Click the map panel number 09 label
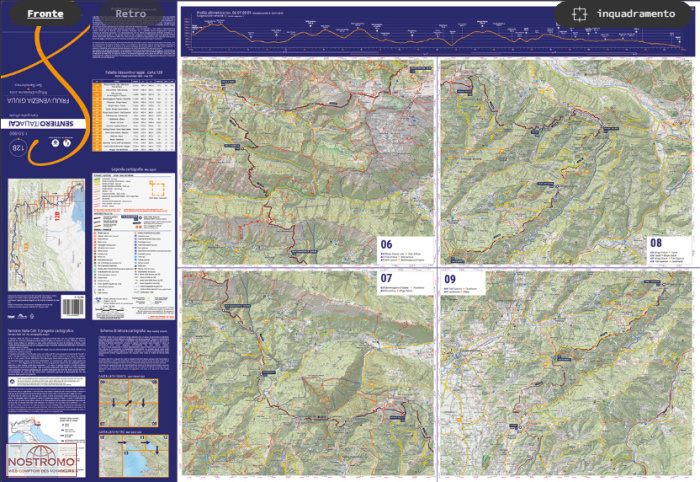Image resolution: width=700 pixels, height=482 pixels. click(x=450, y=279)
